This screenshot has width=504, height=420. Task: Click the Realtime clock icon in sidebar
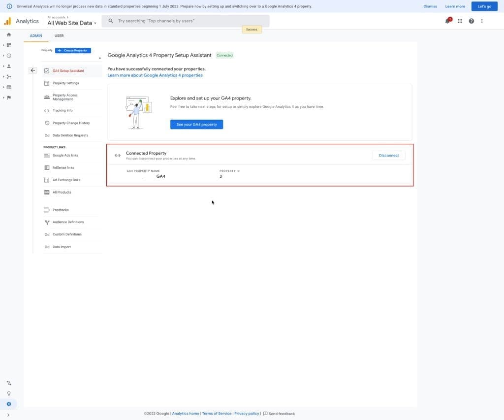click(x=9, y=56)
